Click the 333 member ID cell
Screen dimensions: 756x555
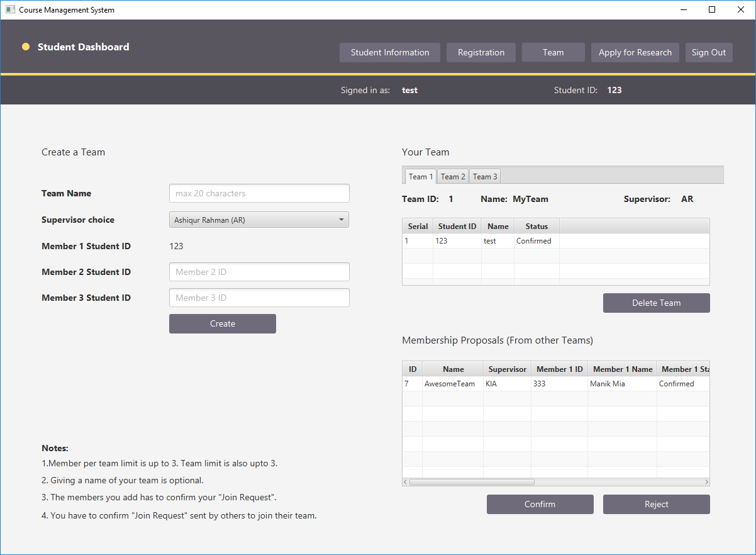[559, 384]
